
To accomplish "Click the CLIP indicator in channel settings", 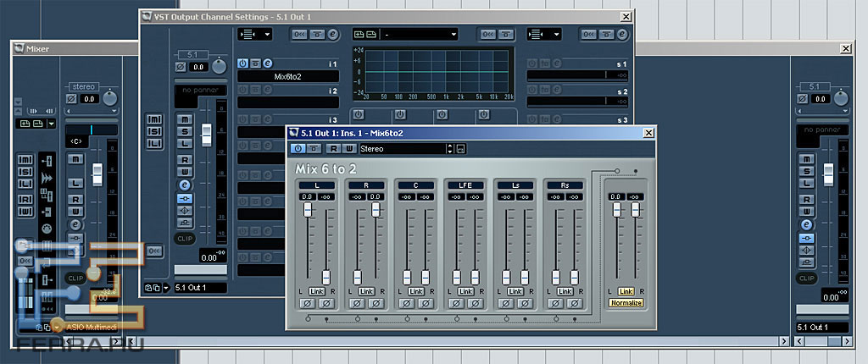I will pos(184,239).
